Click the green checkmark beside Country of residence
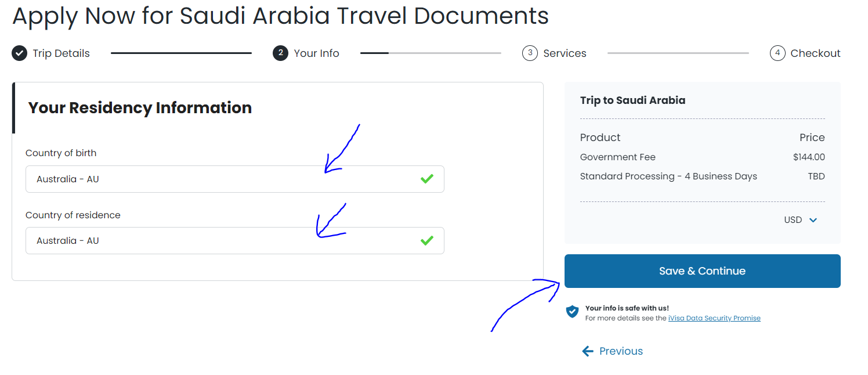The width and height of the screenshot is (868, 375). click(427, 240)
